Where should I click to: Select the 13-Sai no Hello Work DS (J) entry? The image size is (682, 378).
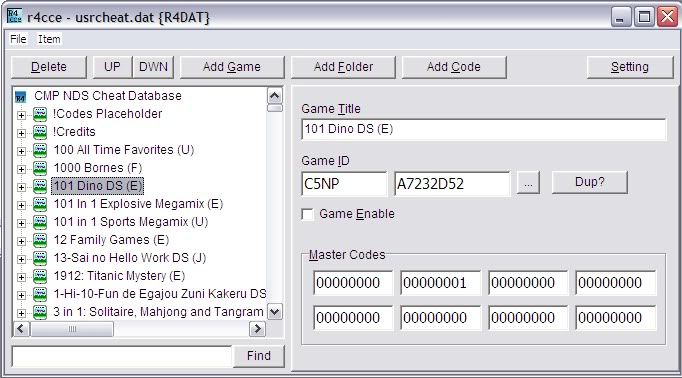pos(130,258)
